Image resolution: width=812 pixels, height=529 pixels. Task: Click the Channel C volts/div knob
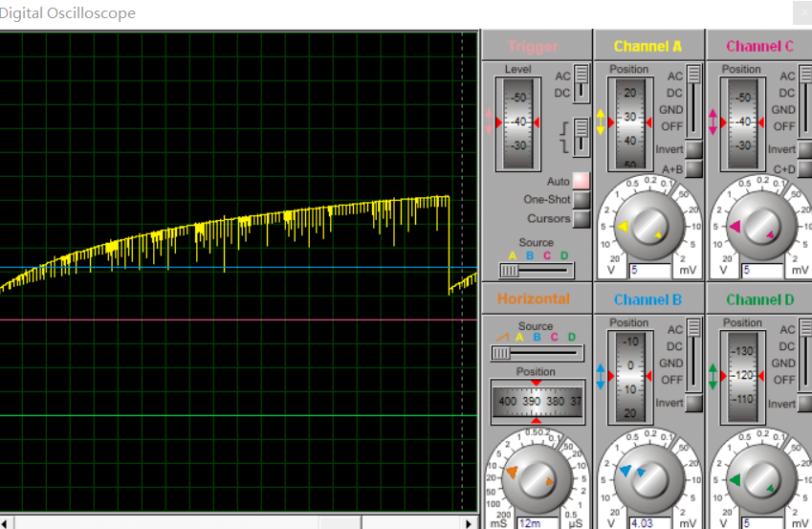tap(753, 227)
